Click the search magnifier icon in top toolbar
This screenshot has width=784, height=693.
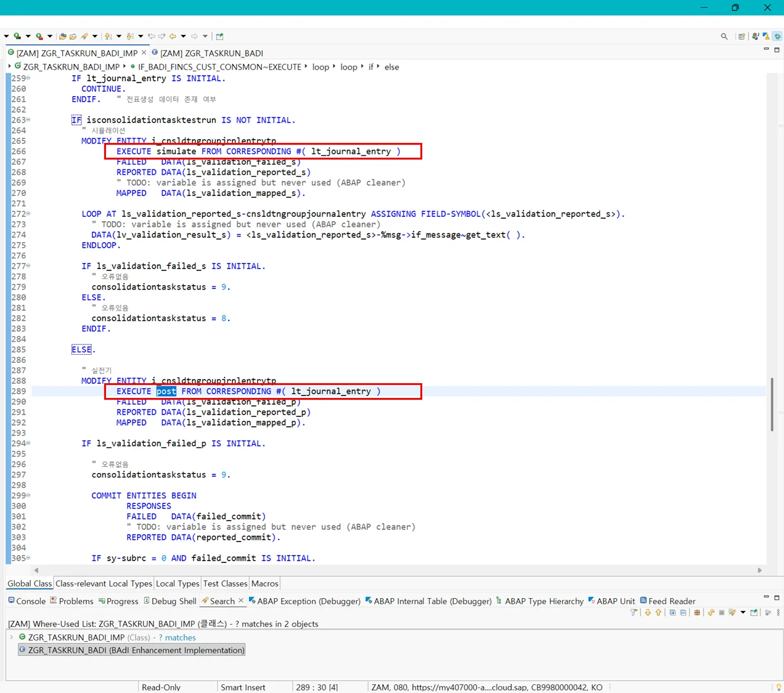724,36
